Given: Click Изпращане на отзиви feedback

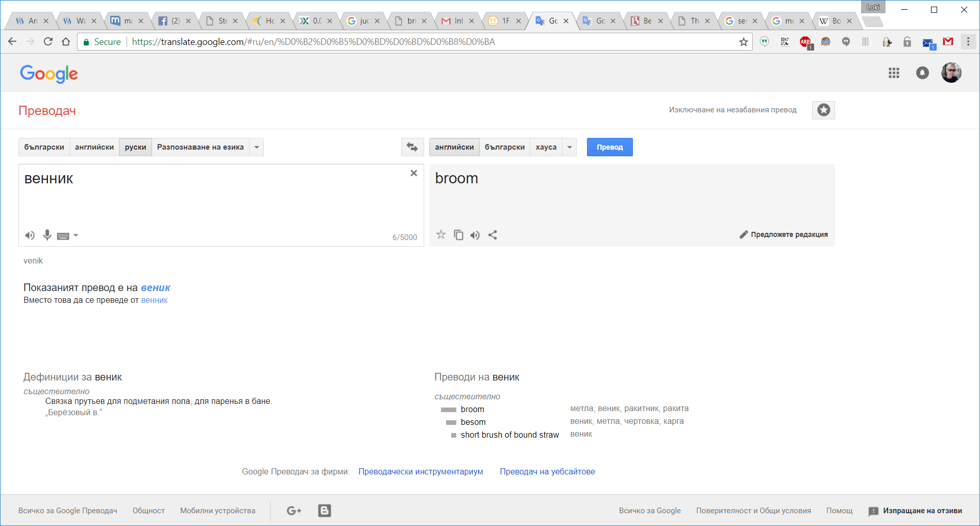Looking at the screenshot, I should 915,511.
